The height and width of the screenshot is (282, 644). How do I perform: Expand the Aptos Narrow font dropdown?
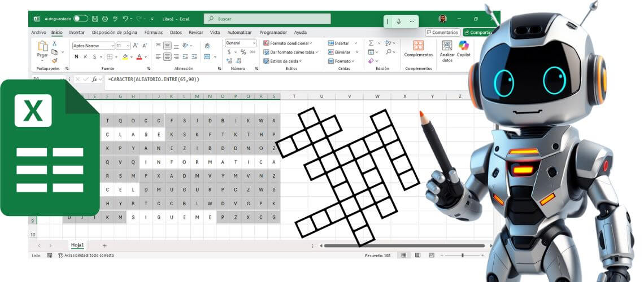[x=112, y=46]
